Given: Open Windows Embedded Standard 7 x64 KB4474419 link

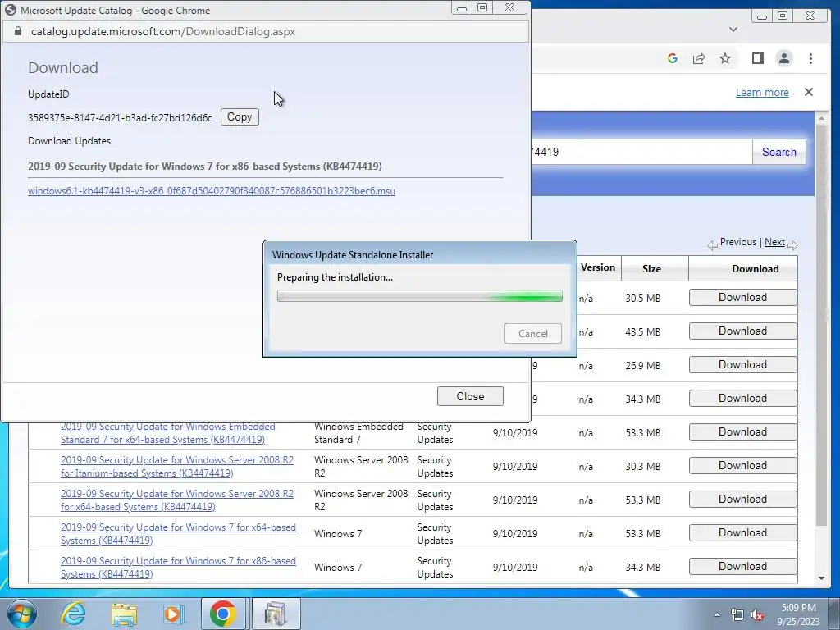Looking at the screenshot, I should click(167, 433).
